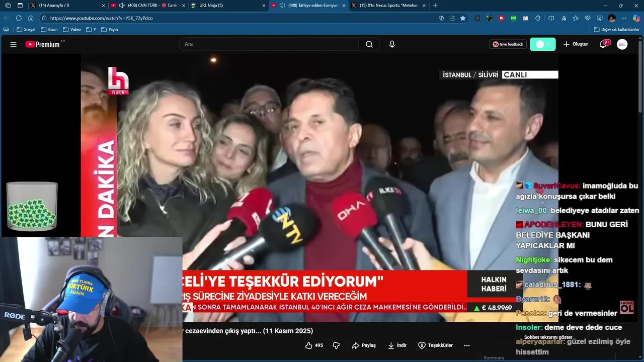Click the Give feedback button
644x362 pixels.
pos(508,44)
